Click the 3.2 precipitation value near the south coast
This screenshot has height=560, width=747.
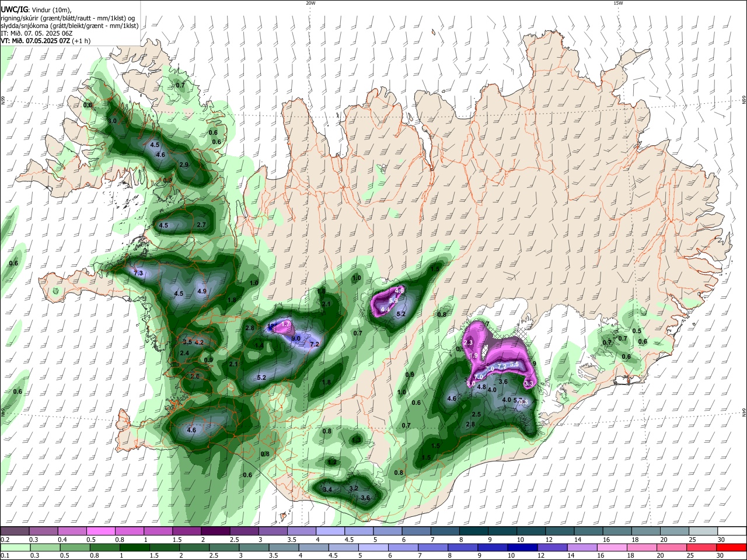(353, 488)
